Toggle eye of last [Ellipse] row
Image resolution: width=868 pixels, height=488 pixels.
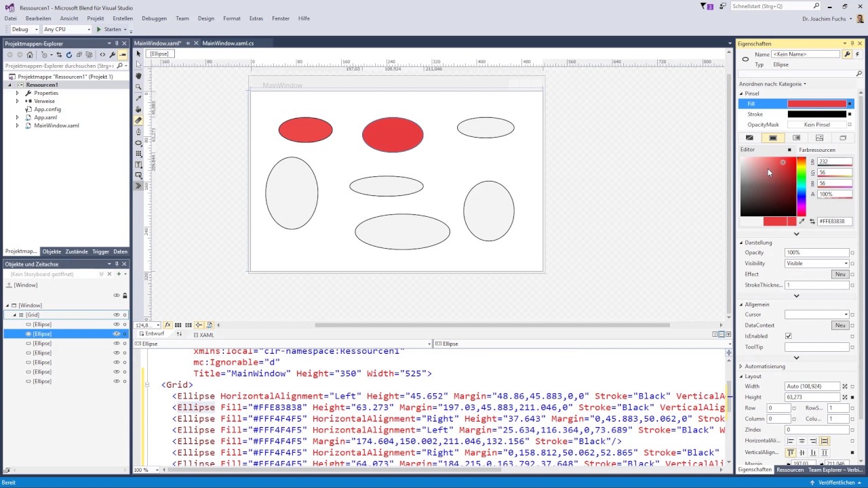[x=116, y=382]
